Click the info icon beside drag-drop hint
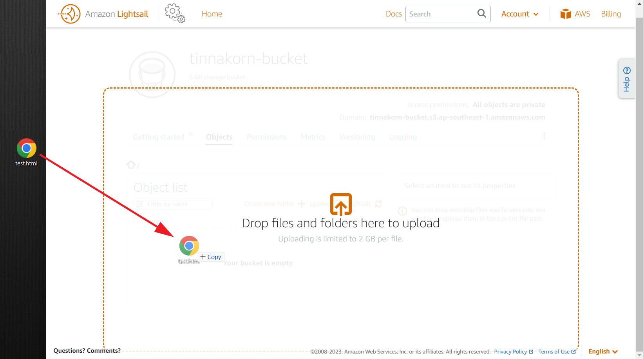The image size is (644, 359). [x=402, y=211]
